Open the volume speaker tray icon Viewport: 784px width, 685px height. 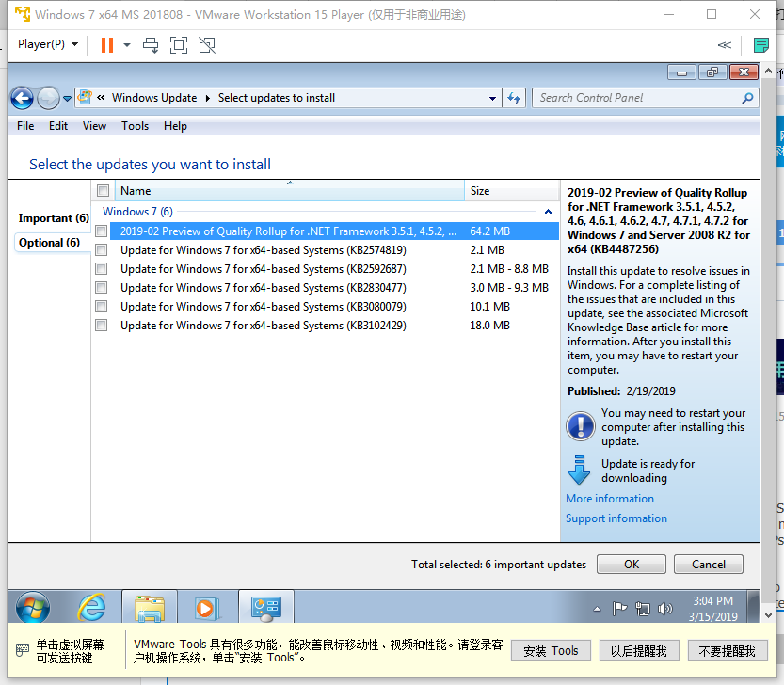[x=665, y=609]
